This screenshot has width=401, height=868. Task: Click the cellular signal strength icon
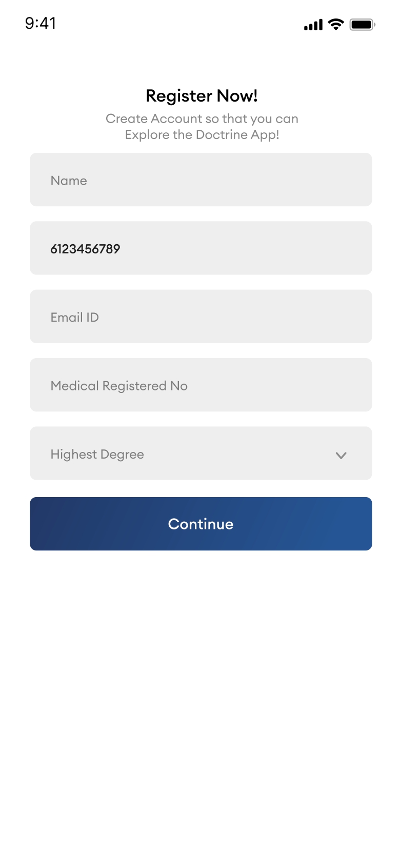click(x=313, y=25)
